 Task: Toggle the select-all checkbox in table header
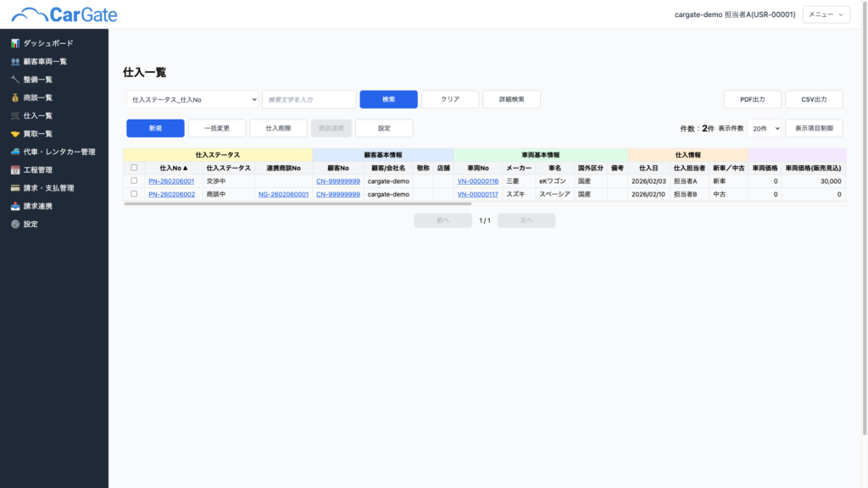tap(134, 168)
